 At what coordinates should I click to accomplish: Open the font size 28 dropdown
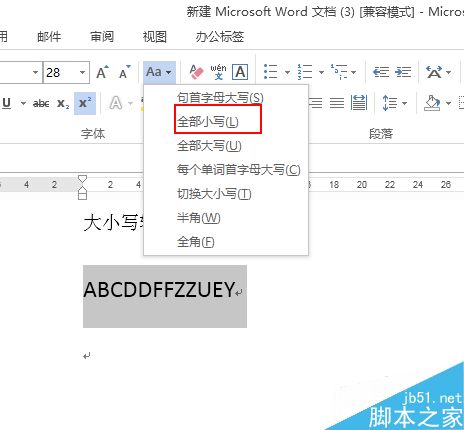(x=82, y=72)
